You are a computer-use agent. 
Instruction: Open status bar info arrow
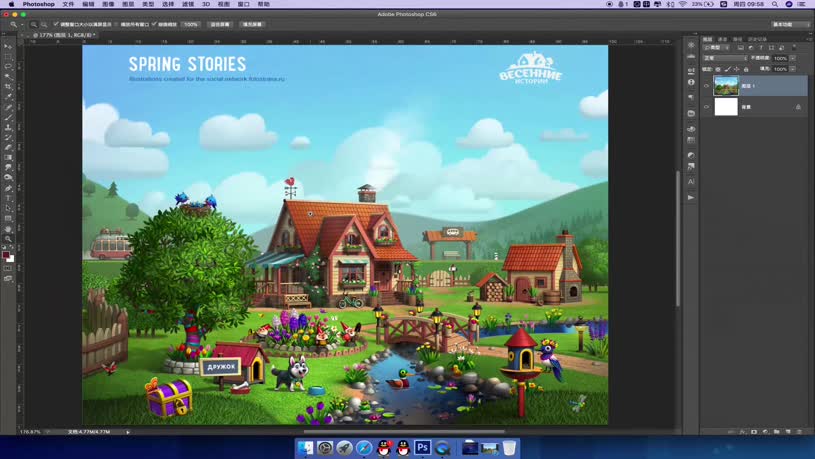(128, 432)
